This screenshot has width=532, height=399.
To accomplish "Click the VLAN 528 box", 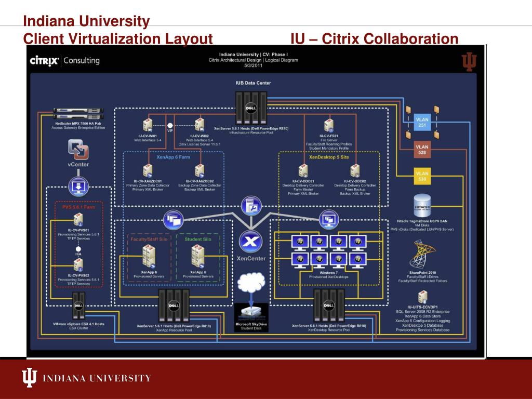I will 422,150.
